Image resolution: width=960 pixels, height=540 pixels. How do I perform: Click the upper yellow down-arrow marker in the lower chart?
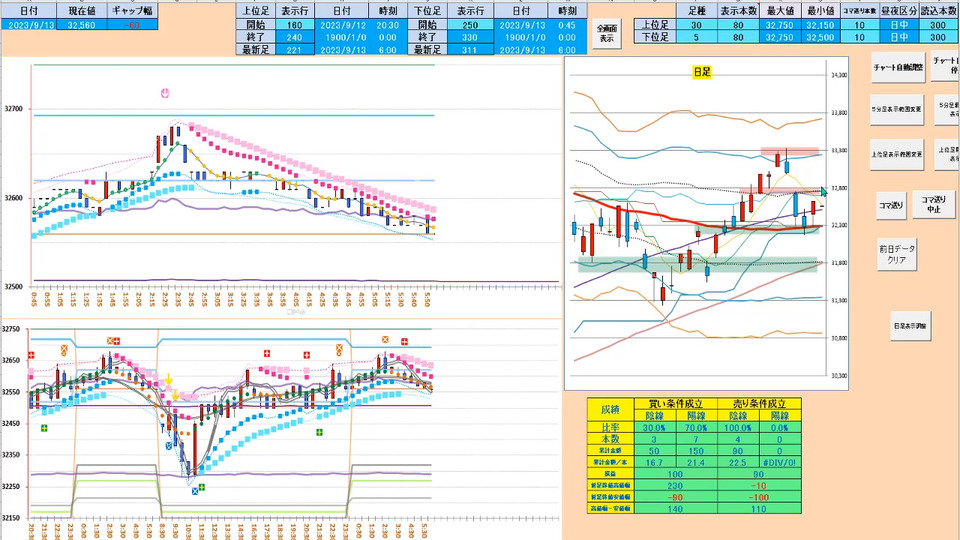click(168, 380)
